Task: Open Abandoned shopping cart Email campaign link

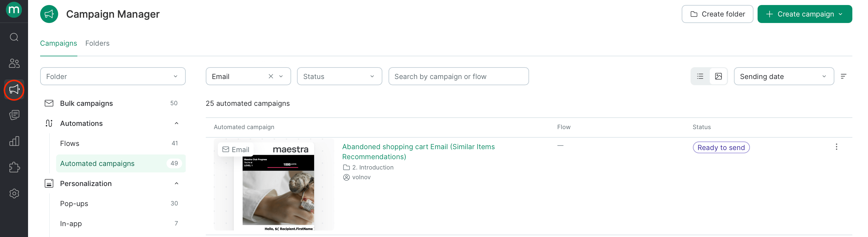Action: click(418, 152)
